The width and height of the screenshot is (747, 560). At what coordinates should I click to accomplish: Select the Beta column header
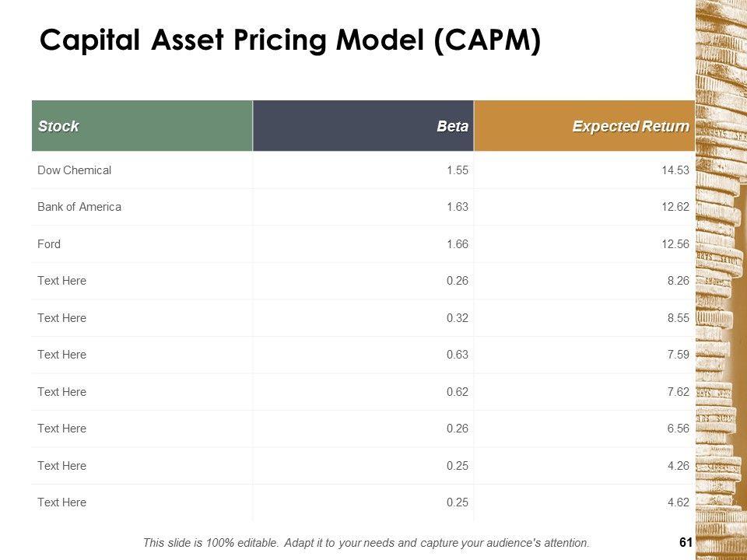452,126
